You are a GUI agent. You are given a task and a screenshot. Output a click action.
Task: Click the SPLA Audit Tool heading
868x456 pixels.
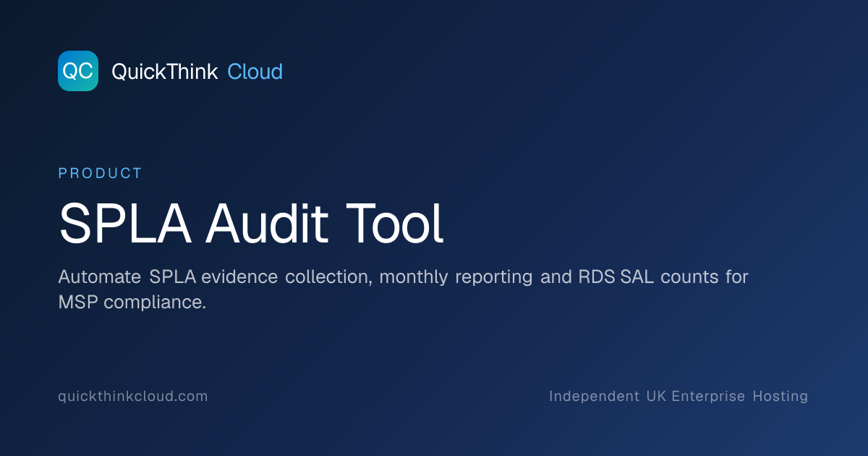click(x=250, y=223)
